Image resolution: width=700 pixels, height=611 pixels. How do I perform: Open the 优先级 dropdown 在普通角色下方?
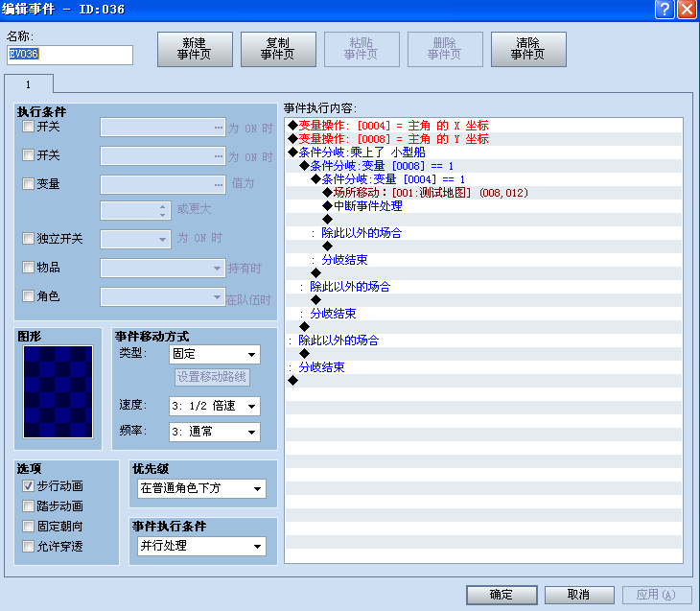(201, 488)
